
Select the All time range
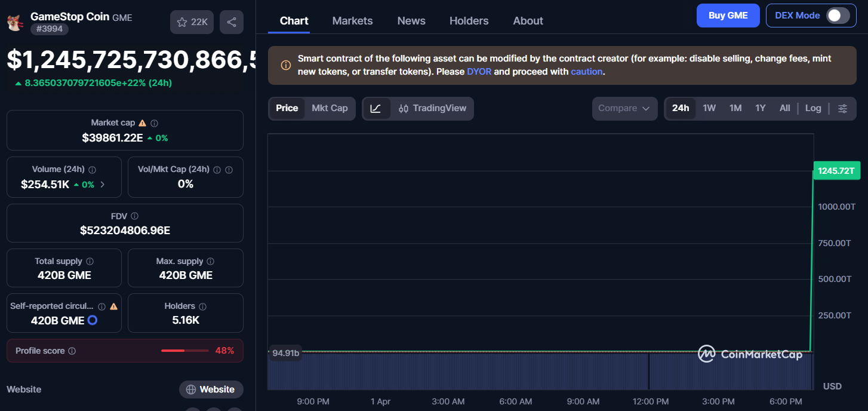coord(785,108)
